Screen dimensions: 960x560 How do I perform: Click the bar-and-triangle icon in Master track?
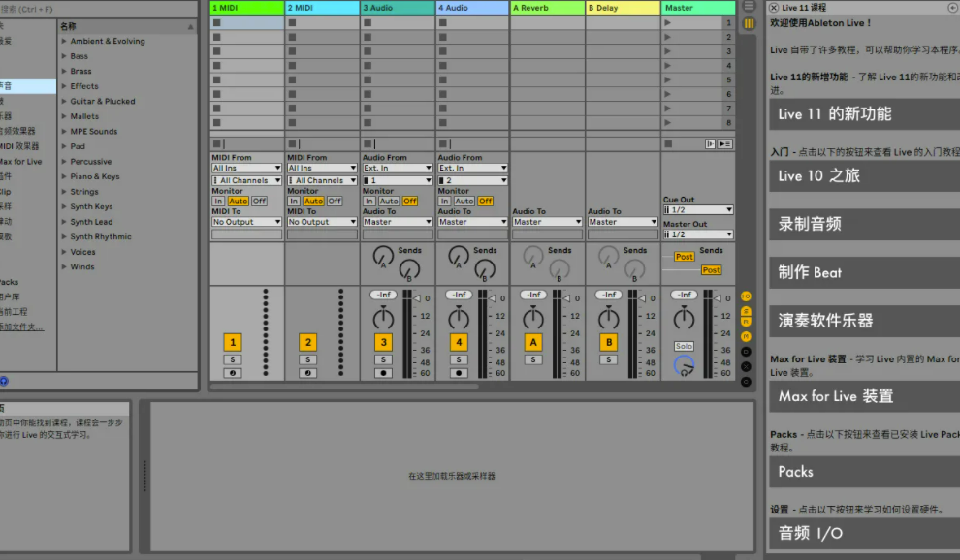point(710,143)
